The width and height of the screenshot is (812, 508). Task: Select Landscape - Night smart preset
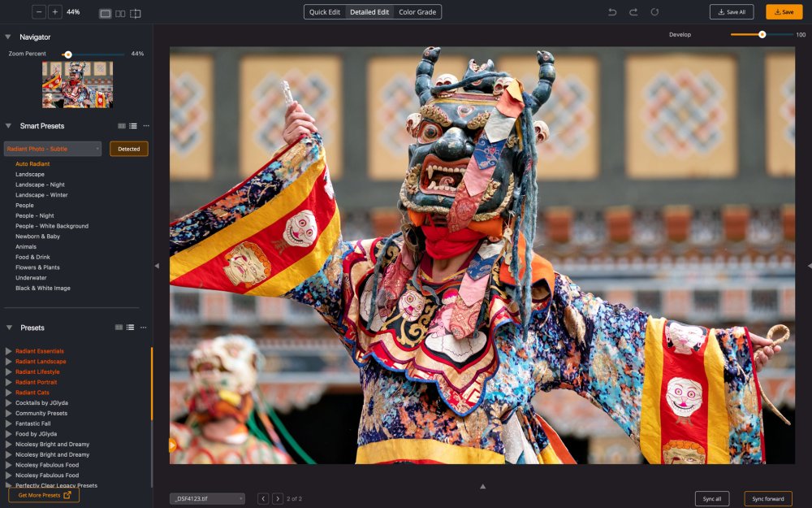coord(40,185)
